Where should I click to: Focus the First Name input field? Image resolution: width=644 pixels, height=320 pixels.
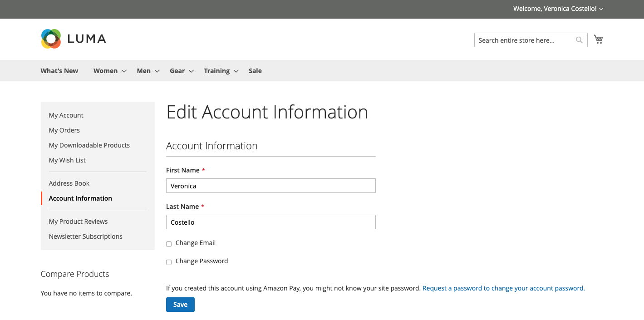pyautogui.click(x=271, y=186)
